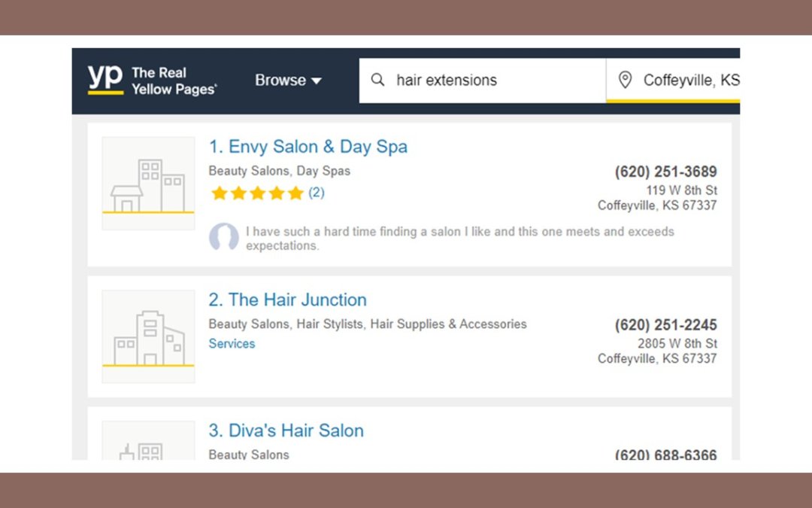Click the magnifier search icon

coord(378,80)
